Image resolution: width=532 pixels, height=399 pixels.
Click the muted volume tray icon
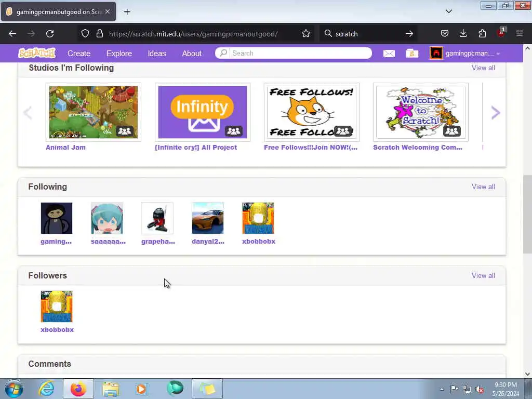tap(480, 389)
